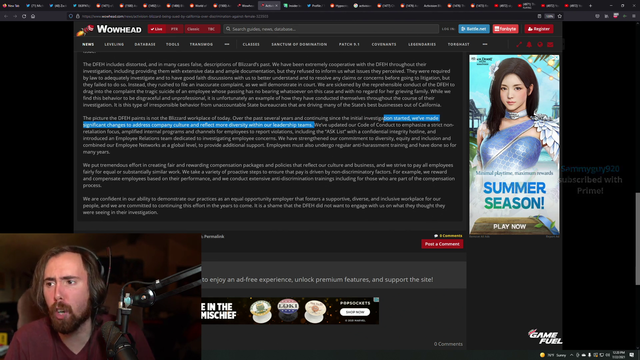Open the Classes menu
The image size is (640, 360).
(251, 44)
